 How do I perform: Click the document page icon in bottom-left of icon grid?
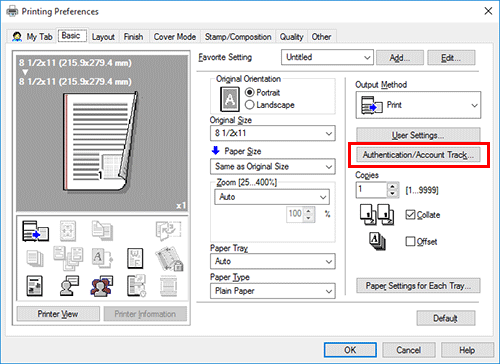[x=34, y=286]
